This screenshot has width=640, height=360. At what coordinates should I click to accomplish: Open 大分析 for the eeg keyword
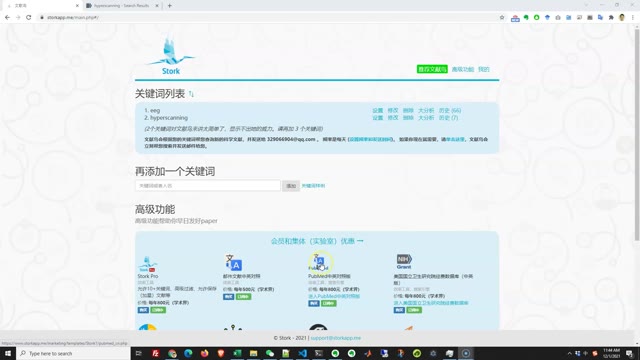426,111
